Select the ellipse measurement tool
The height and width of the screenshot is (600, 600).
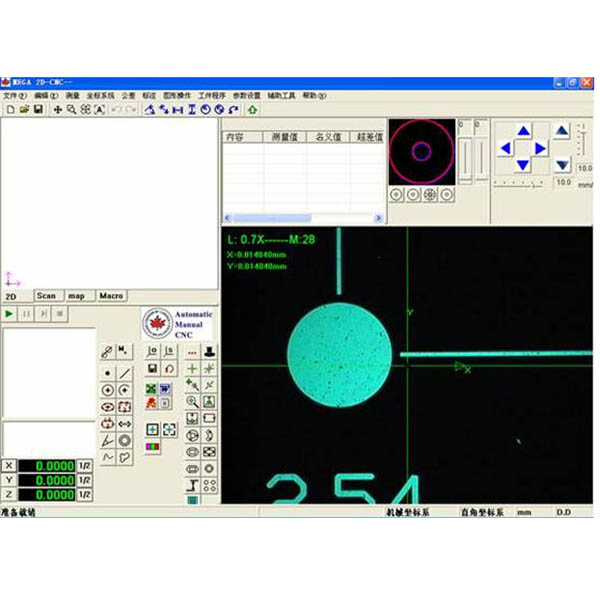[x=108, y=407]
